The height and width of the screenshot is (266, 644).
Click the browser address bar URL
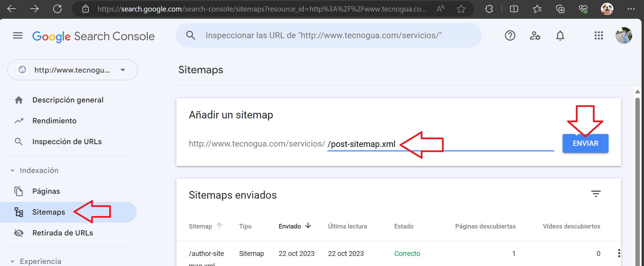[x=262, y=9]
